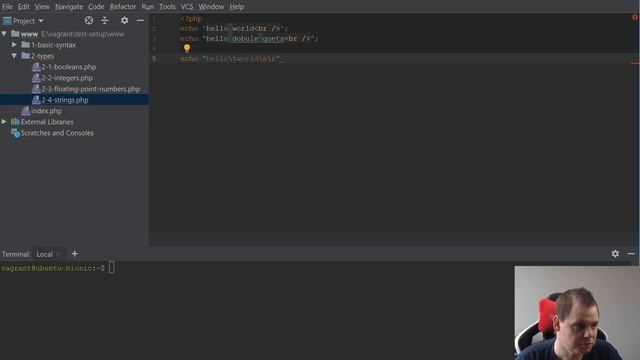The image size is (640, 360).
Task: Click the Project window icon
Action: (7, 21)
